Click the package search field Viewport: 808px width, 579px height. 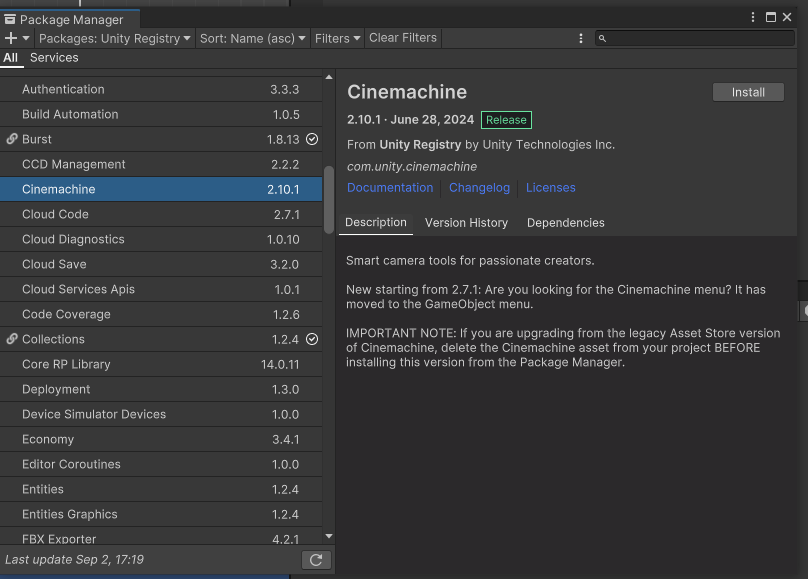695,38
